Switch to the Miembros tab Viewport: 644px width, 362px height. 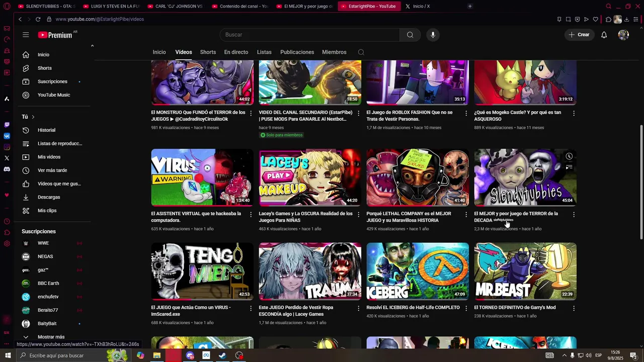334,52
